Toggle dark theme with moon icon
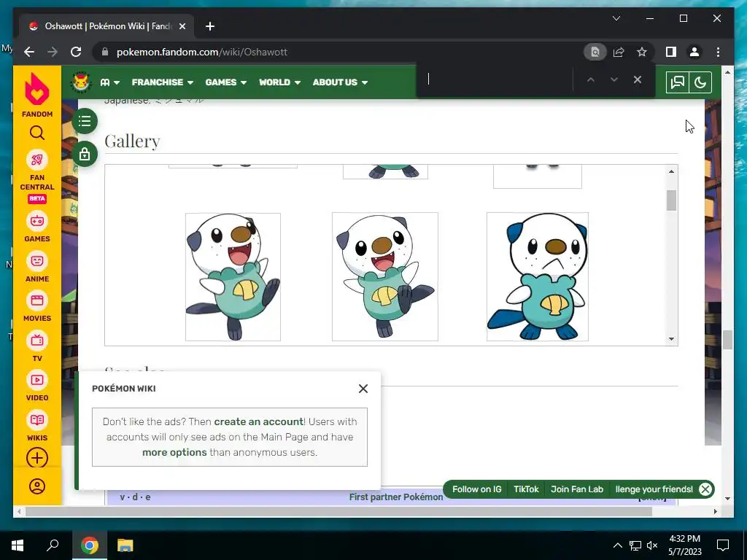 700,82
